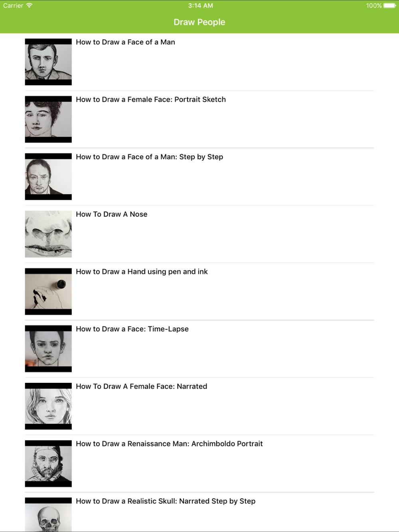
Task: Open the realistic skull thumbnail
Action: 48,515
